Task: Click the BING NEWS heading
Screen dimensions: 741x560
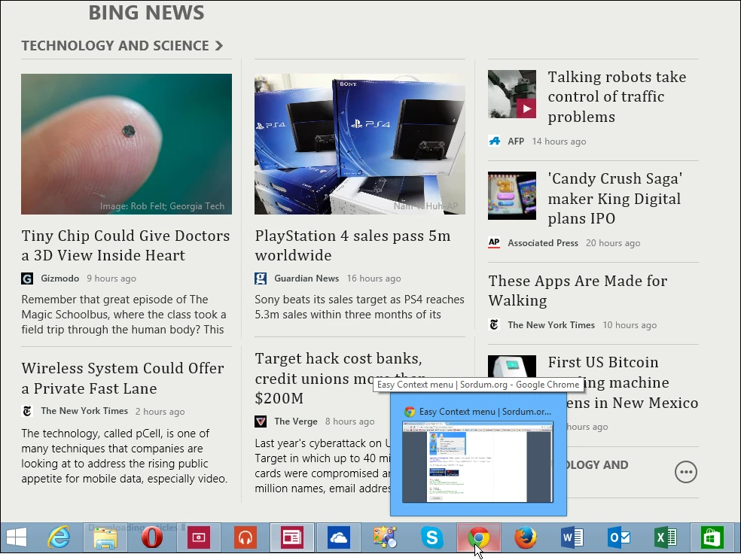Action: coord(147,13)
